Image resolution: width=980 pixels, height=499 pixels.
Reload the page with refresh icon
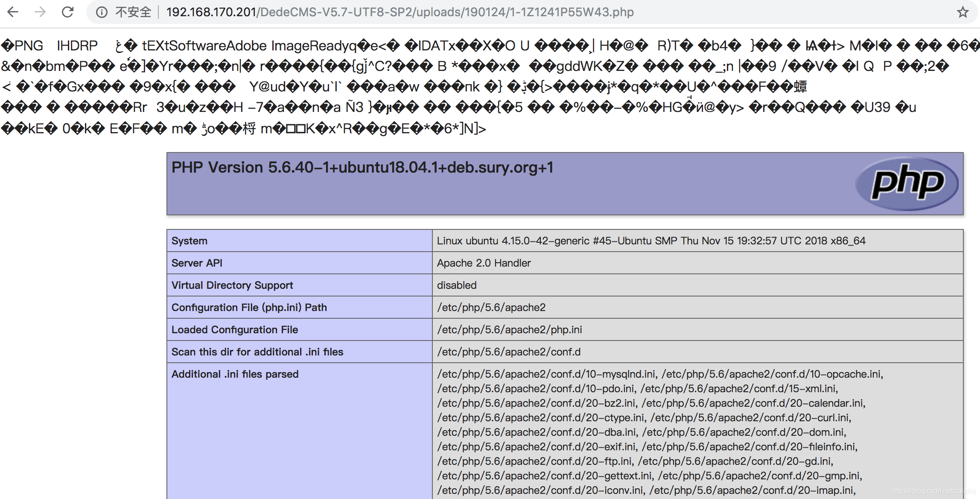coord(67,12)
